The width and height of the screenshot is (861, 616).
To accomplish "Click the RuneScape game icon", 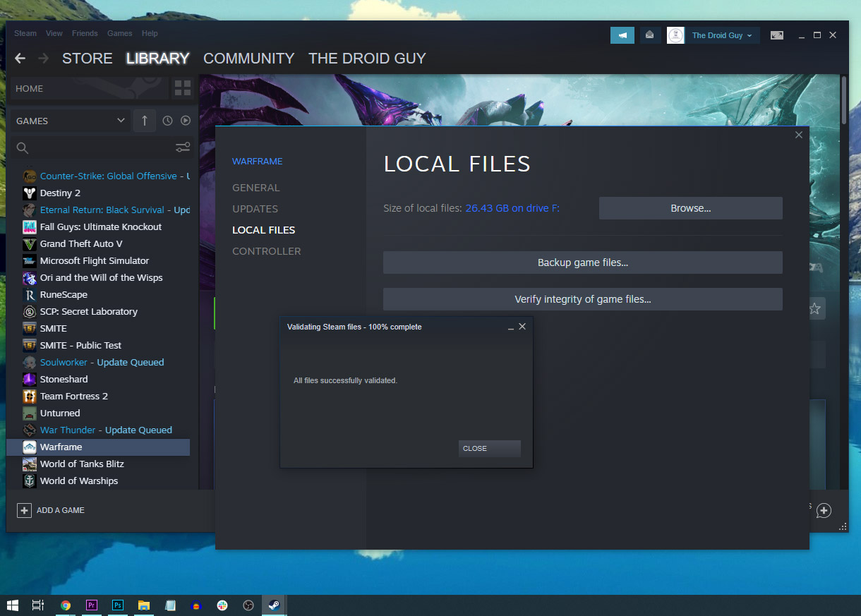I will [x=30, y=294].
